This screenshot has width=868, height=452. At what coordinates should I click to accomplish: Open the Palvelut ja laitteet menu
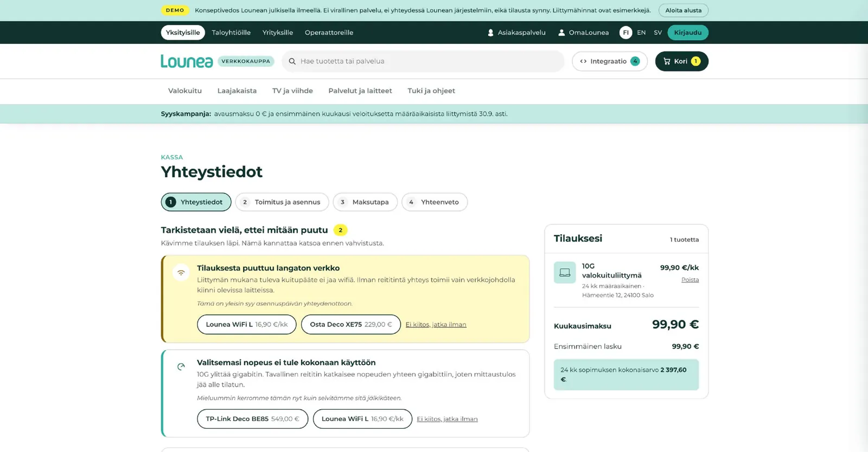pyautogui.click(x=360, y=91)
